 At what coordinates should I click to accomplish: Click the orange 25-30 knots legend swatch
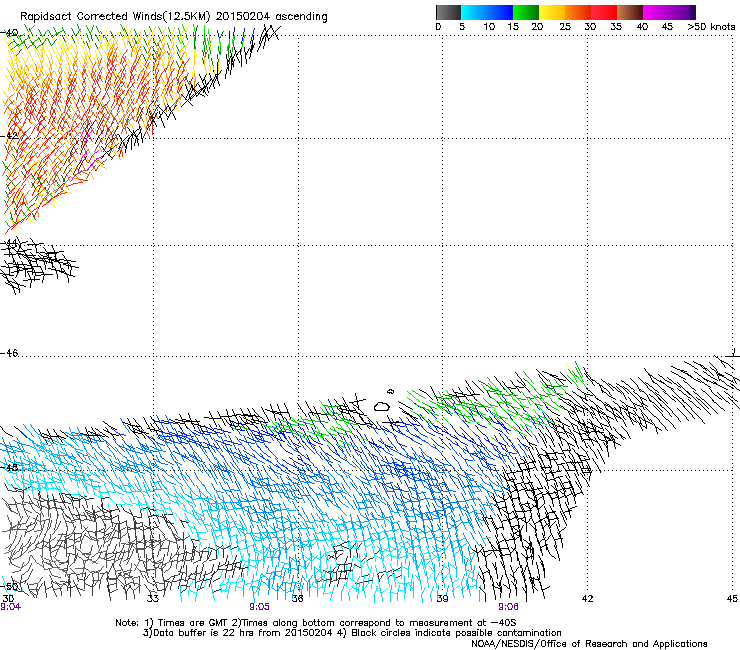tap(578, 12)
